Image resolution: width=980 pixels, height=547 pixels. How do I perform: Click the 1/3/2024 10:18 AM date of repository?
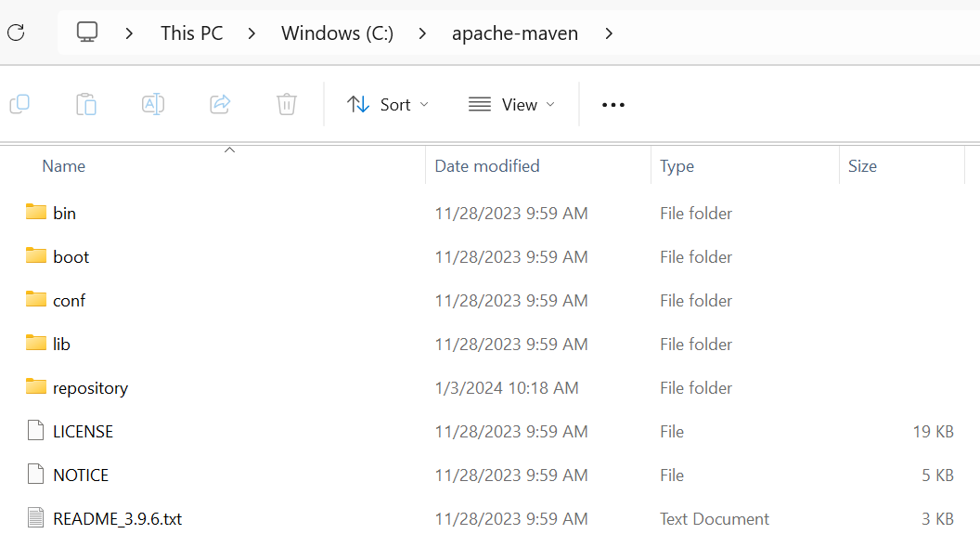pos(507,388)
